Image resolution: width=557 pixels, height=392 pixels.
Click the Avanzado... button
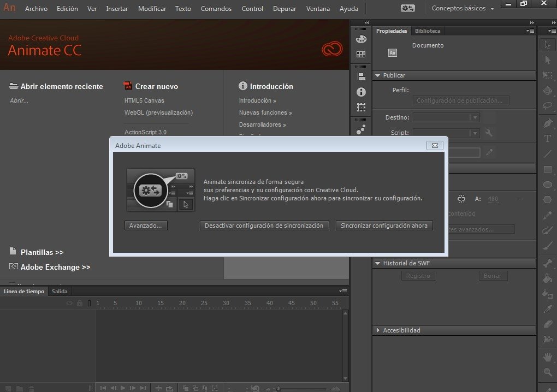click(146, 225)
